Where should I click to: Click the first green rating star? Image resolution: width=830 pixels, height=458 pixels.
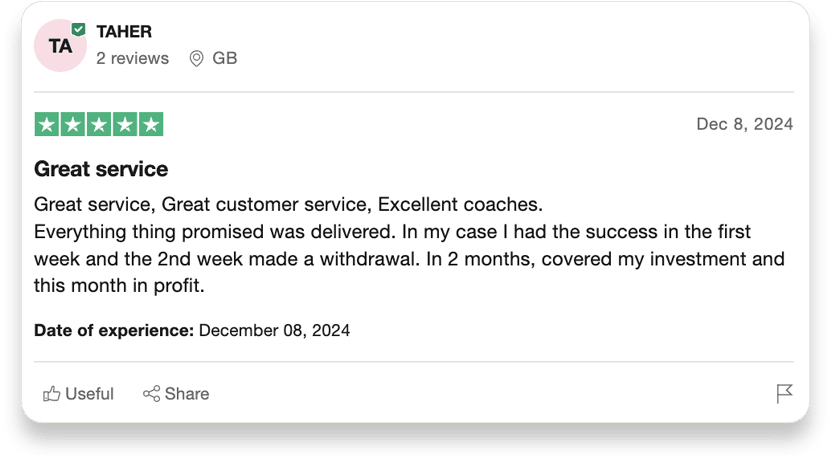[x=47, y=124]
